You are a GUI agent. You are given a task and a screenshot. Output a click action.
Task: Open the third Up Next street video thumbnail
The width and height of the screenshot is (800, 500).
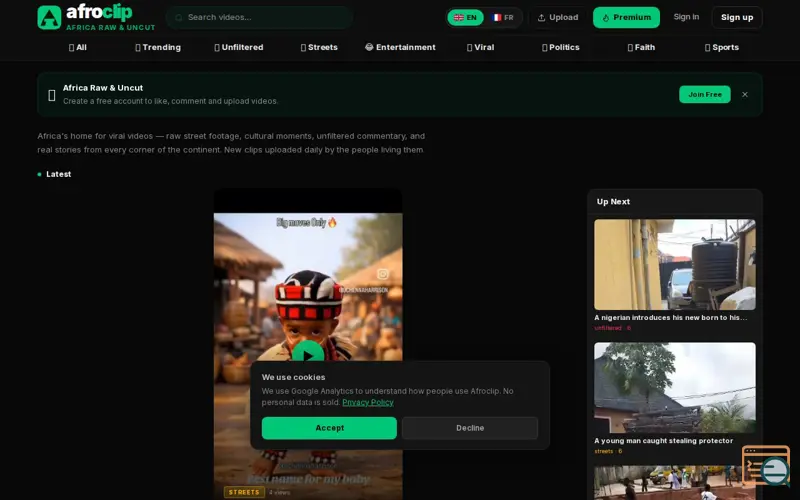[674, 483]
